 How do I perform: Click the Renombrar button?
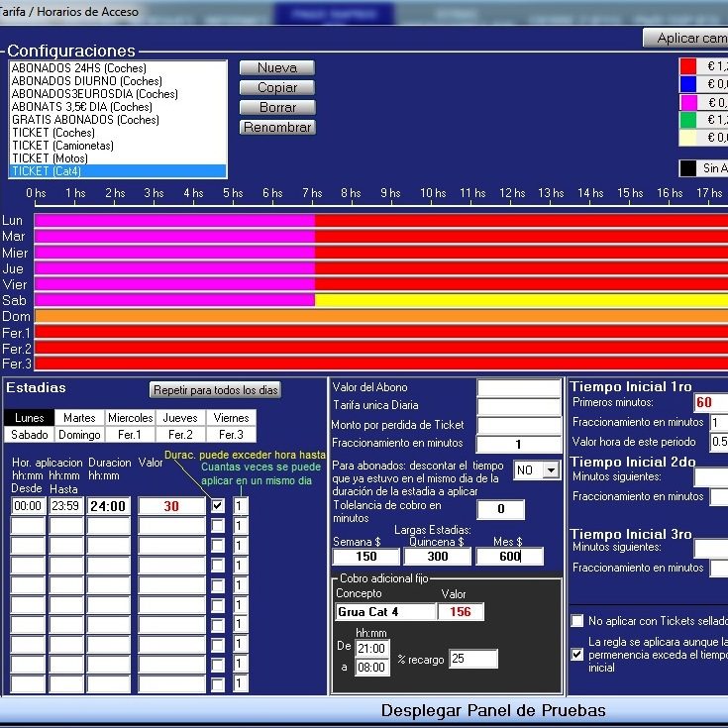(276, 128)
